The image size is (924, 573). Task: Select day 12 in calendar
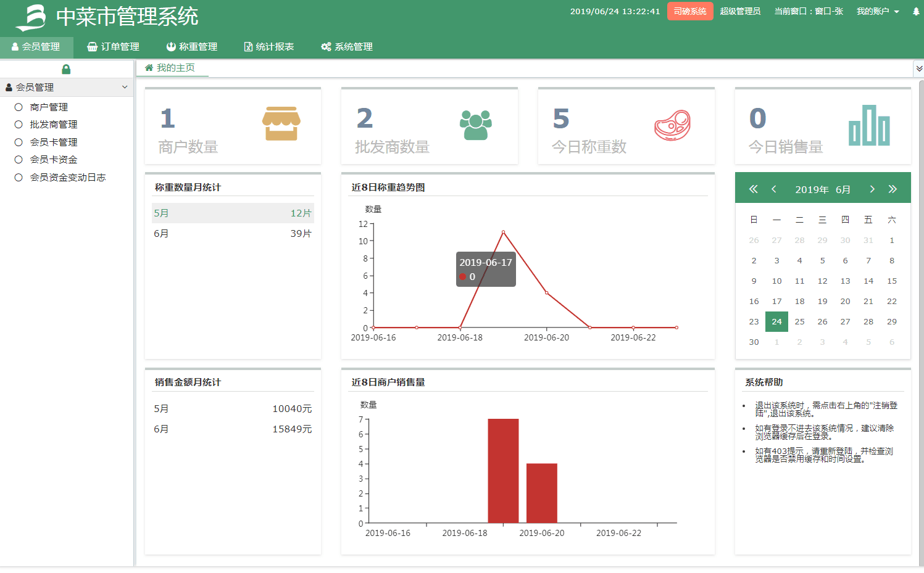tap(822, 281)
